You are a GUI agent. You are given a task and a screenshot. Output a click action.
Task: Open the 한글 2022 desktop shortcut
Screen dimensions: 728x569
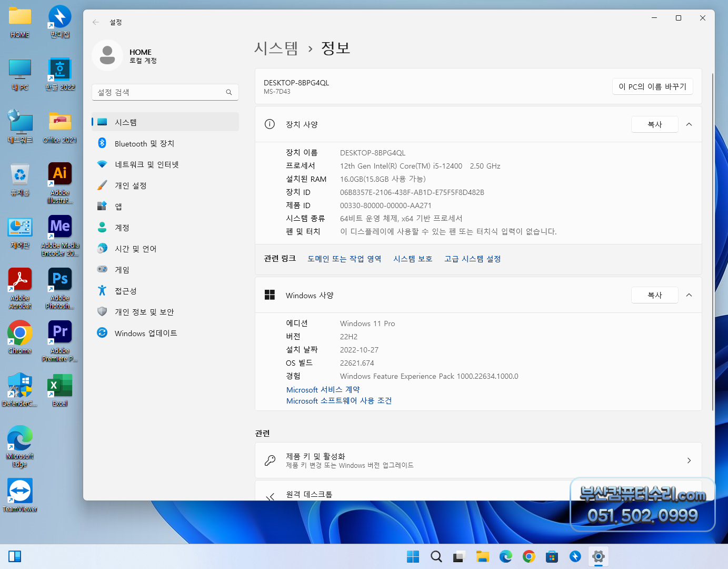pyautogui.click(x=60, y=75)
